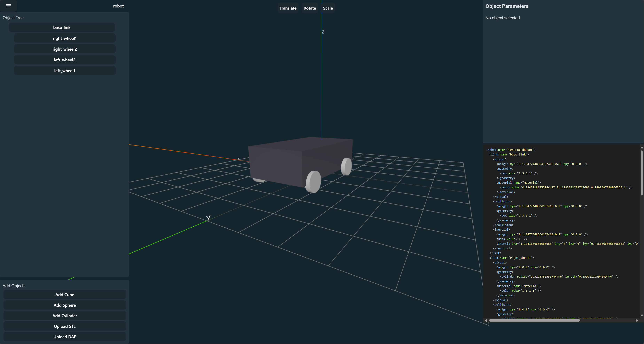This screenshot has width=644, height=344.
Task: Click the link name="right_wheel1" code line
Action: (512, 258)
